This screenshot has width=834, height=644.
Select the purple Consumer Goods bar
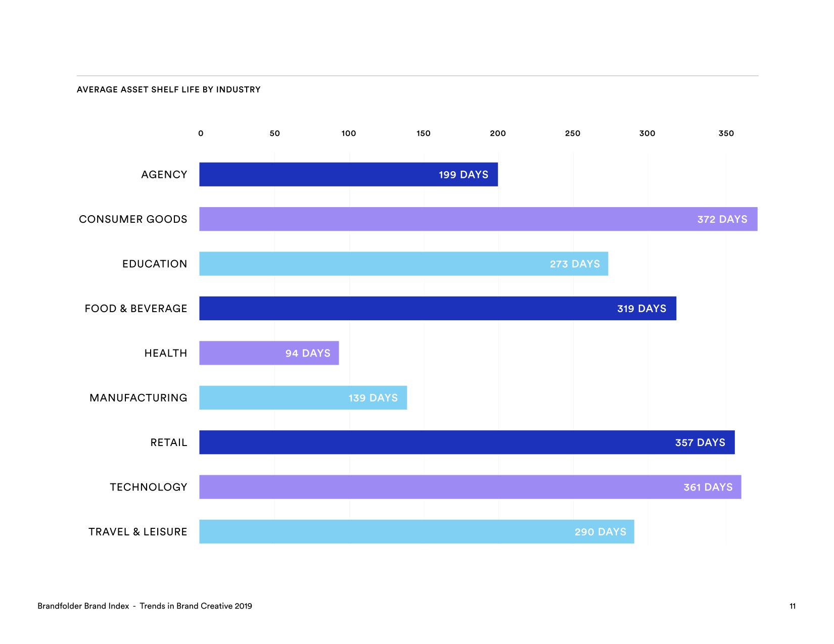point(478,219)
